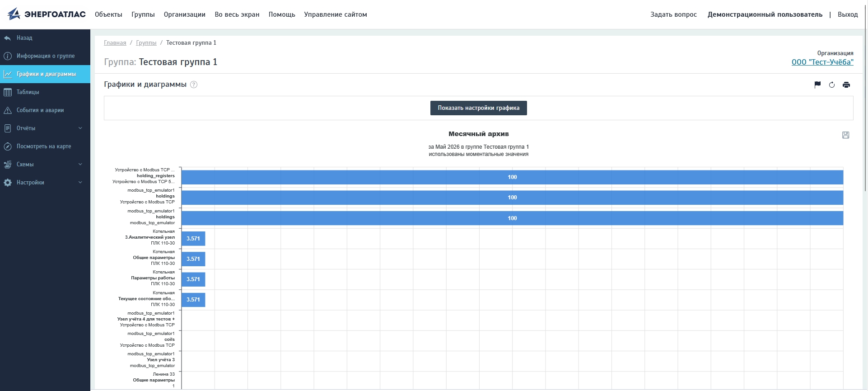Click the printer icon

click(846, 85)
